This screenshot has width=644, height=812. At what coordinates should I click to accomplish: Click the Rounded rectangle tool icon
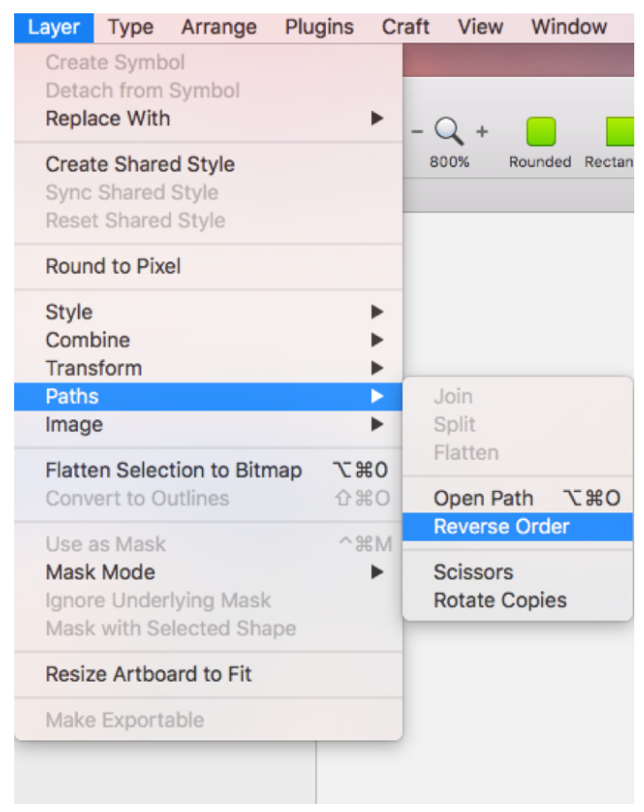[540, 132]
